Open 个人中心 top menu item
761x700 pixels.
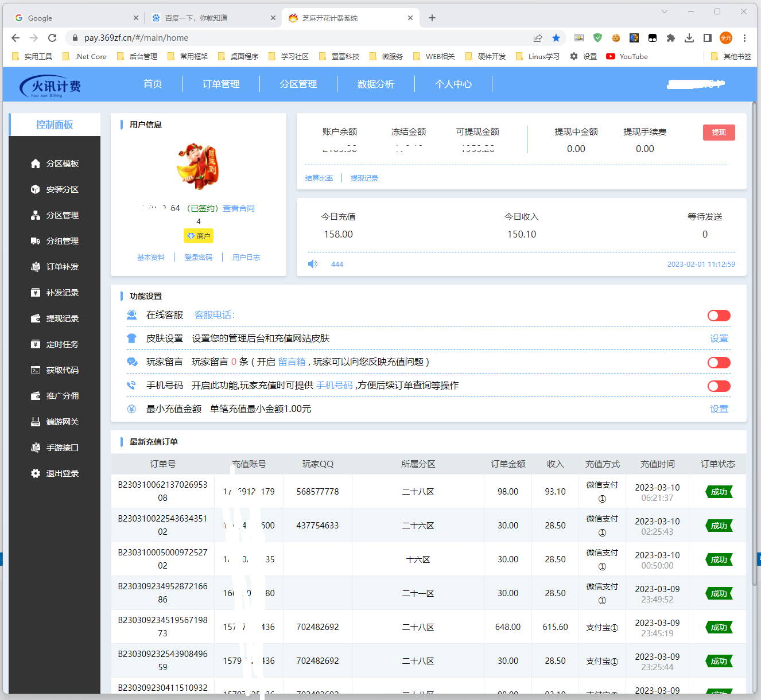pos(453,84)
